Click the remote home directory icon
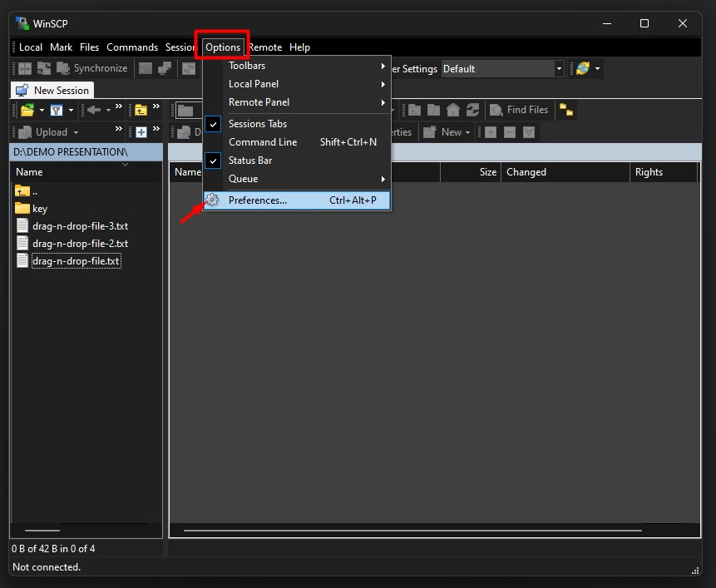The image size is (716, 588). [453, 110]
